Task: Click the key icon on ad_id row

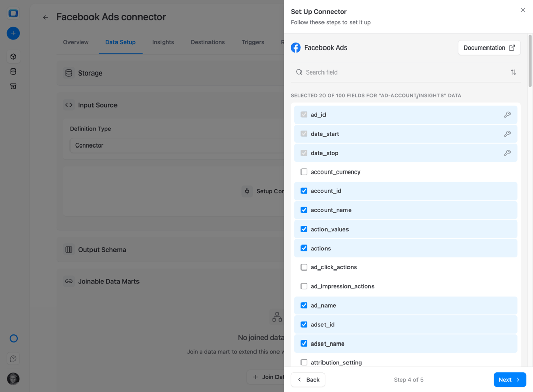Action: pyautogui.click(x=507, y=115)
